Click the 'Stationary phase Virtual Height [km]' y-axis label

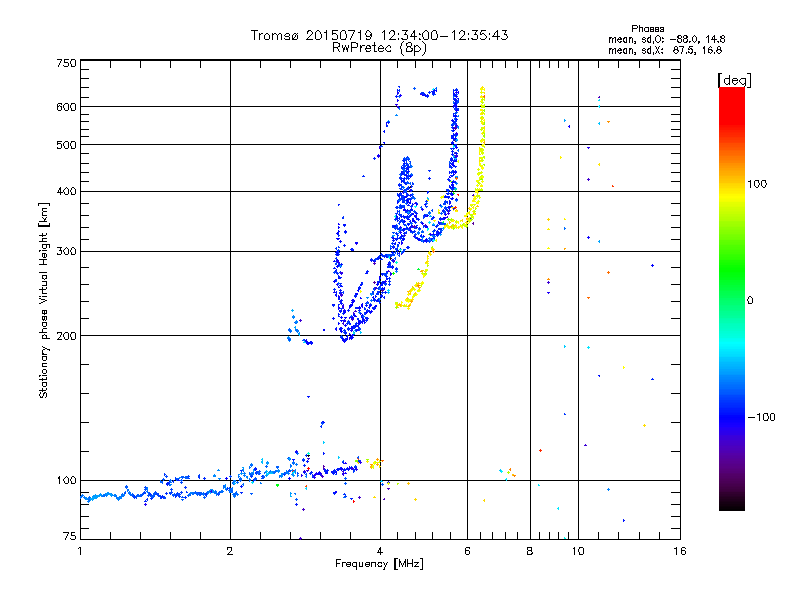click(43, 301)
